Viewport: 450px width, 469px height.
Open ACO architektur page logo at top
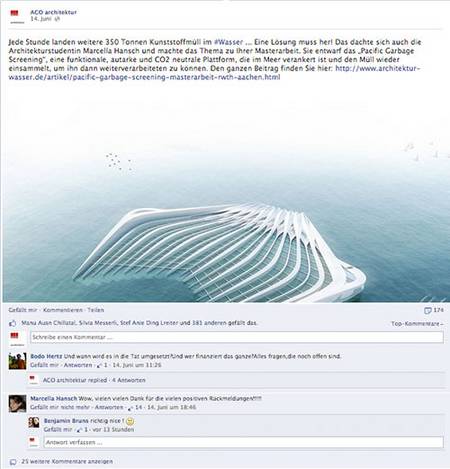tap(17, 16)
